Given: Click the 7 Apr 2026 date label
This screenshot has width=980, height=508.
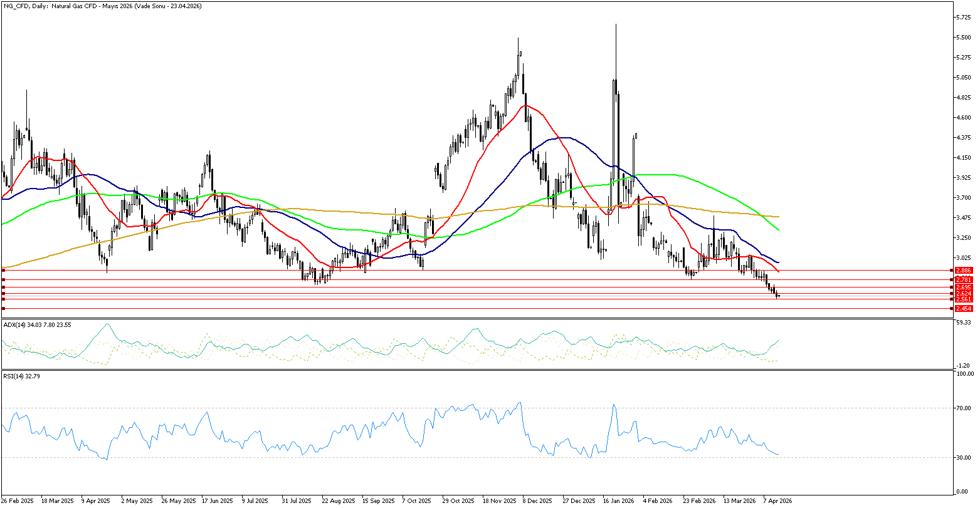Looking at the screenshot, I should (779, 501).
